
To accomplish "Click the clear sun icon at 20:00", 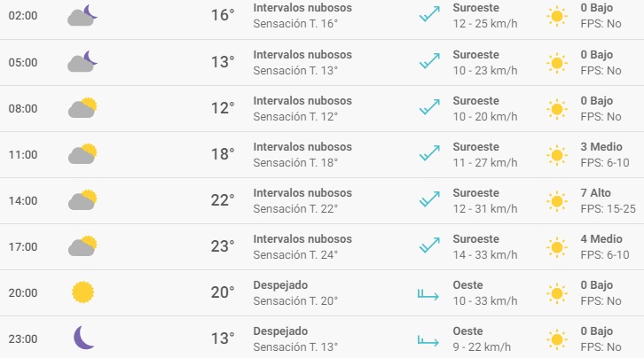I will [83, 292].
